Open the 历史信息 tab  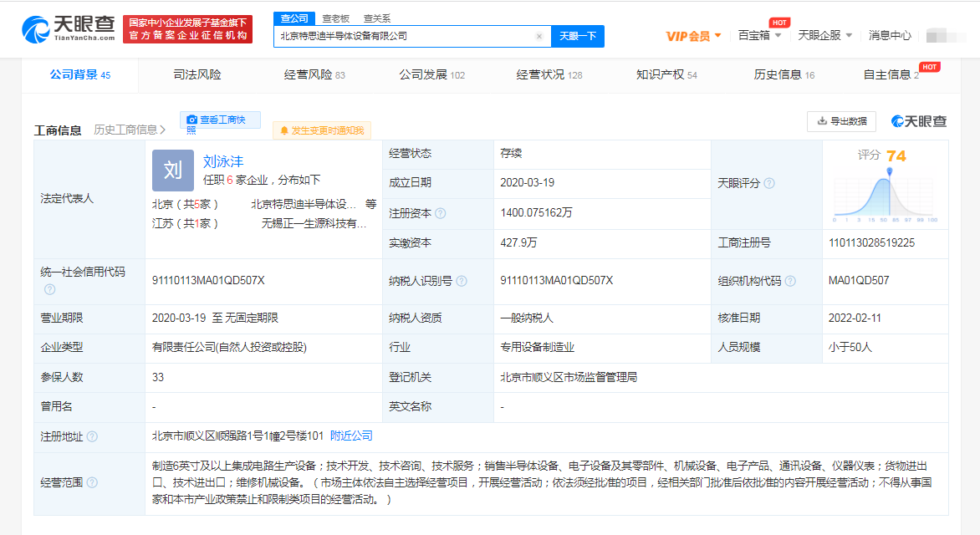(783, 75)
